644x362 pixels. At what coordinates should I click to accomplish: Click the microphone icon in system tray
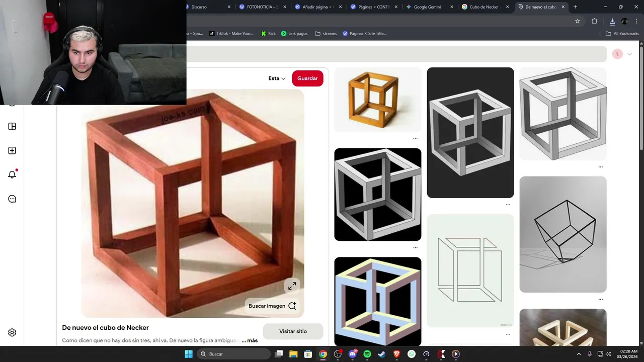click(590, 354)
